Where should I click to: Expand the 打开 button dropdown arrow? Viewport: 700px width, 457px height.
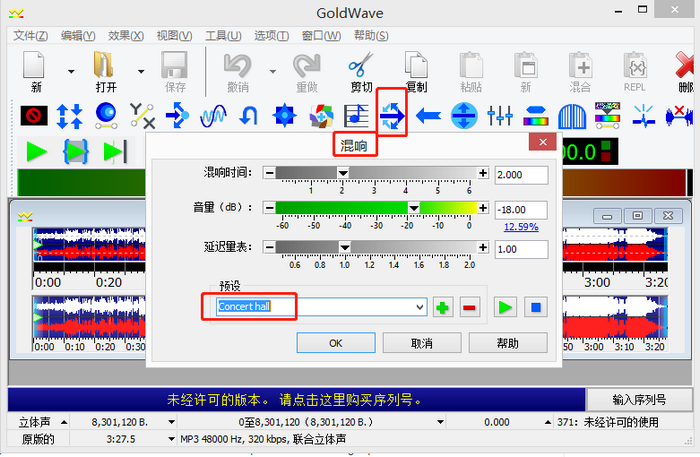point(141,71)
